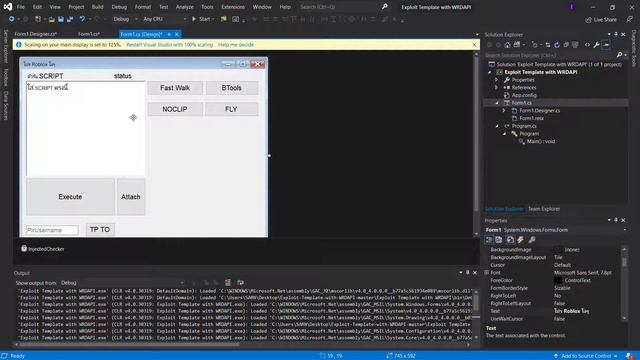Open the Analyze menu
Screen dimensions: 640x360
(184, 7)
